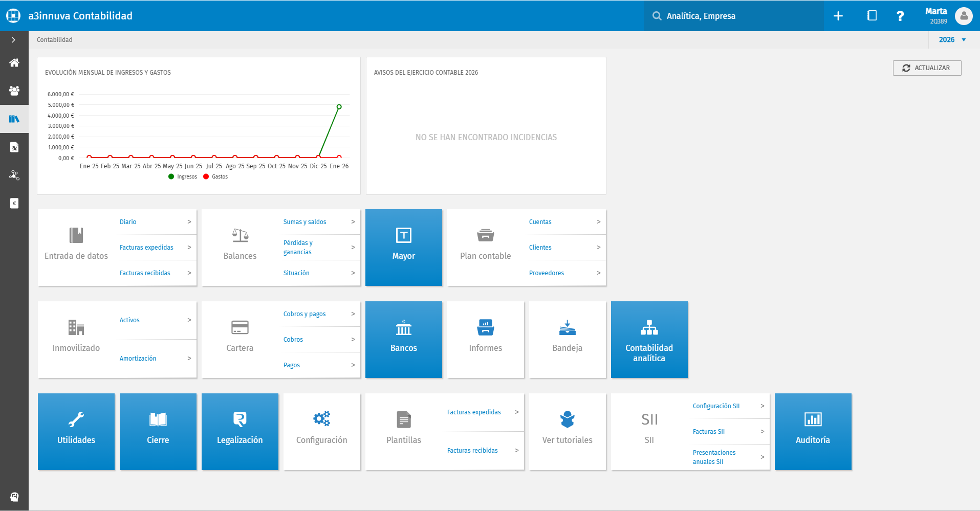This screenshot has width=980, height=511.
Task: Click the ACTUALIZAR button
Action: (x=927, y=68)
